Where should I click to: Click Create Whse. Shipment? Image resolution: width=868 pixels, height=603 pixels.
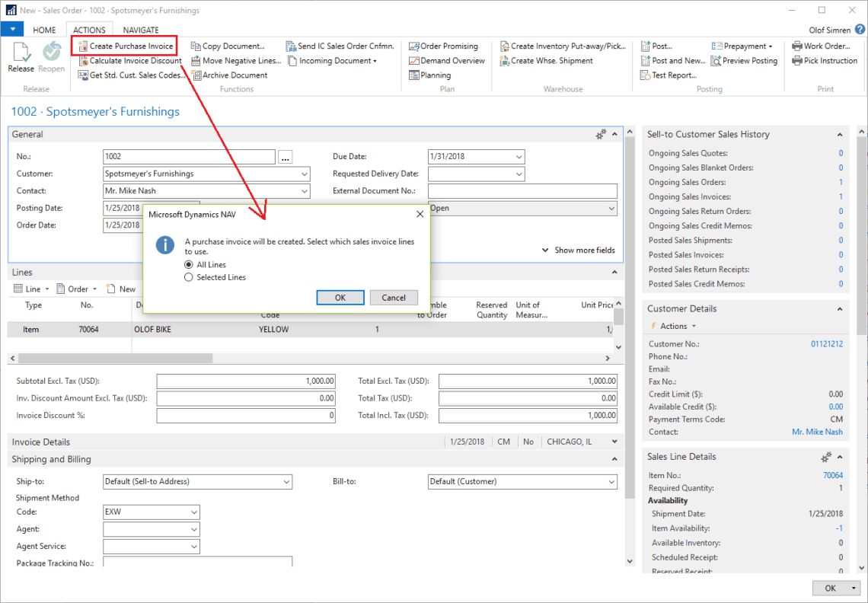tap(547, 60)
